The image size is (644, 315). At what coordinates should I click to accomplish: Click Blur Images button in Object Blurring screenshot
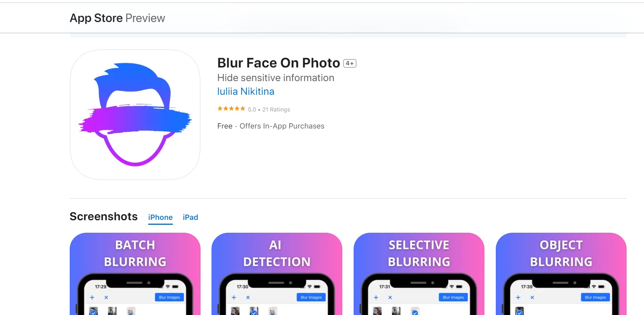coord(595,297)
